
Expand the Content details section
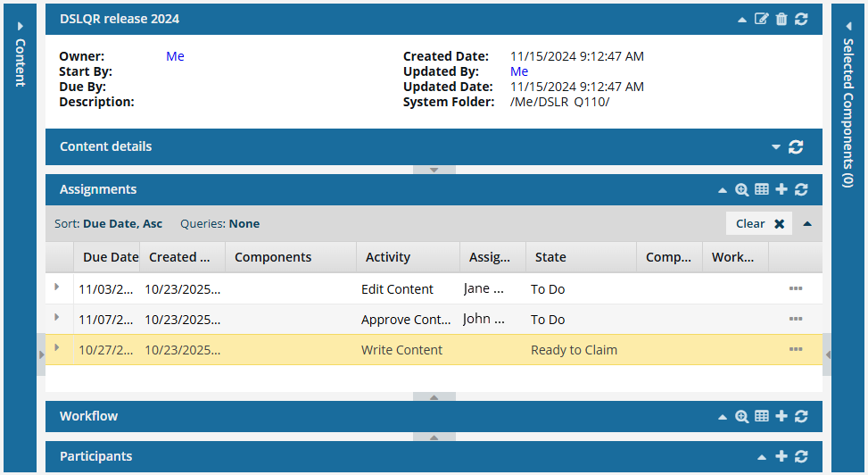[x=776, y=147]
